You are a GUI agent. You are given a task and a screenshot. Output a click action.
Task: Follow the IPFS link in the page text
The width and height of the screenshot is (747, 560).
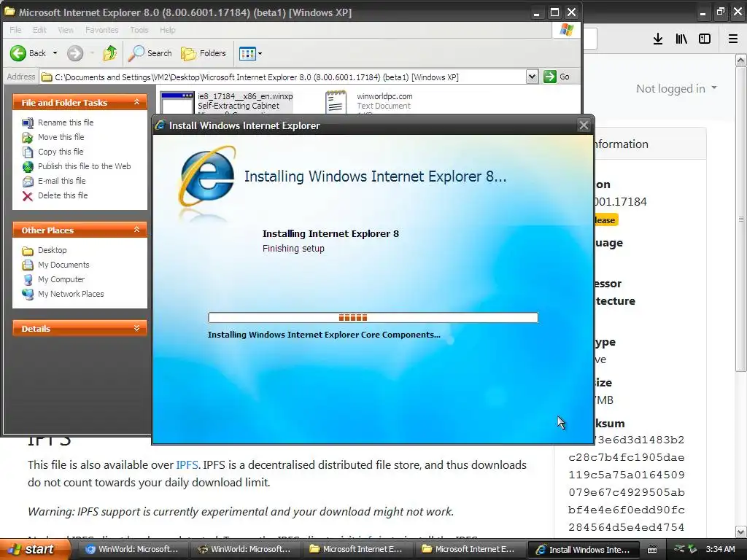tap(187, 464)
